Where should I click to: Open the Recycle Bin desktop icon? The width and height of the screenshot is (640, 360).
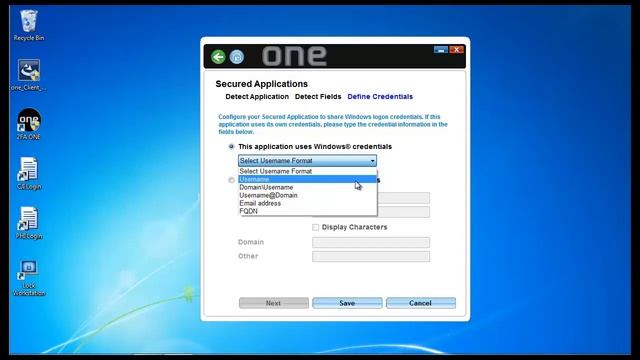pyautogui.click(x=29, y=25)
